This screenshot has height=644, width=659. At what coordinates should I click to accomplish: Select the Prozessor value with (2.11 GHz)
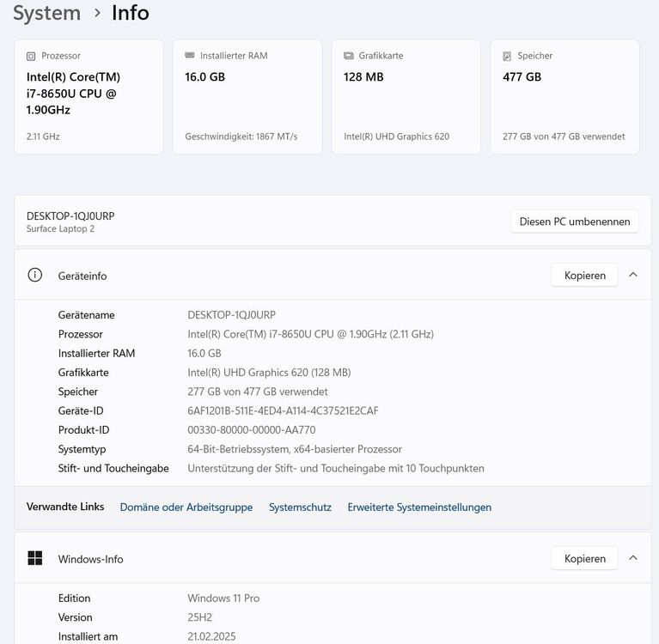point(310,334)
